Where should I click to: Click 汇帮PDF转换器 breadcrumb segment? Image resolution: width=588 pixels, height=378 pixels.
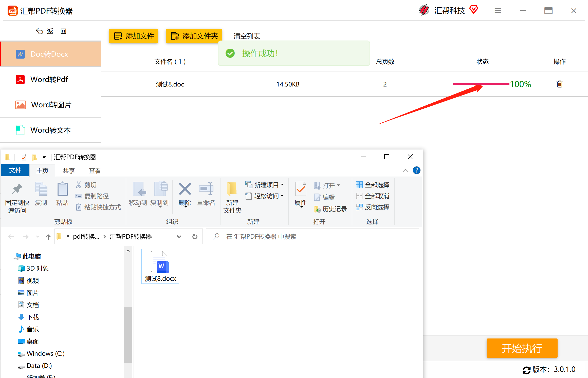131,237
